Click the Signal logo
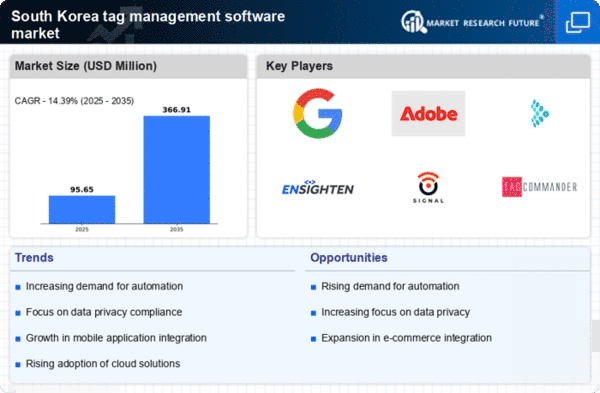The image size is (600, 393). [x=428, y=188]
